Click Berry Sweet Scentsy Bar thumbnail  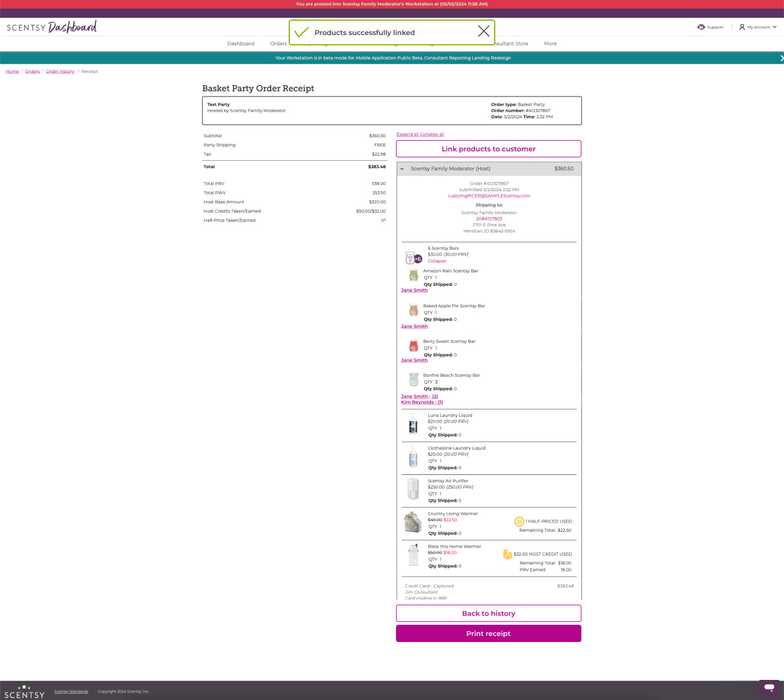413,346
